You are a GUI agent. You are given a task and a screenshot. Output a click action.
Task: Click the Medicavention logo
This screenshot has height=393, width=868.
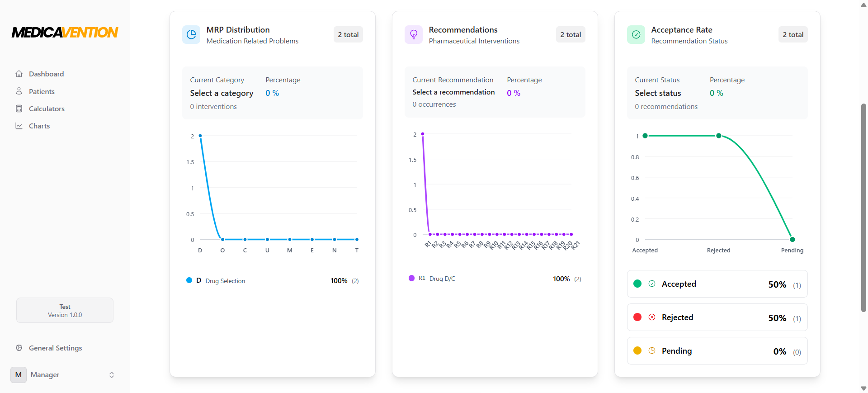point(65,33)
